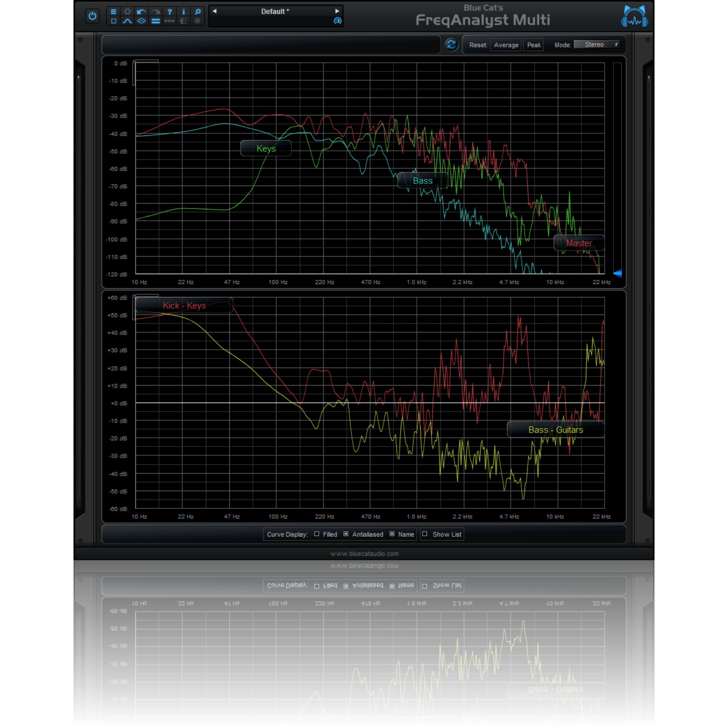Image resolution: width=728 pixels, height=728 pixels.
Task: Click the square icon in the toolbar
Action: [114, 21]
